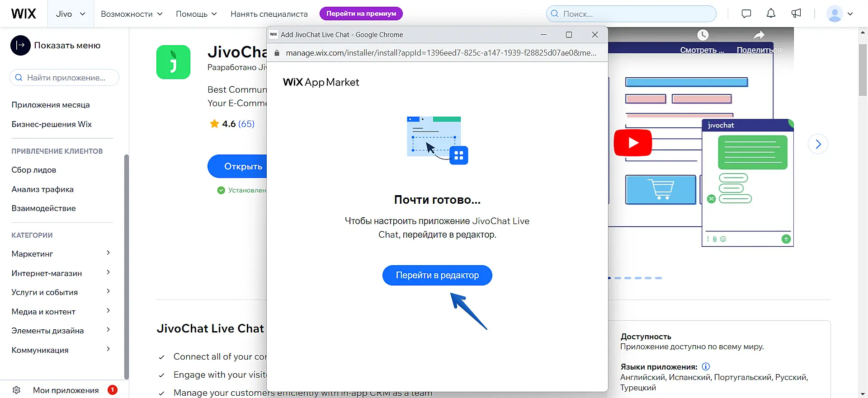
Task: Select the last carousel pagination dot
Action: coord(658,278)
